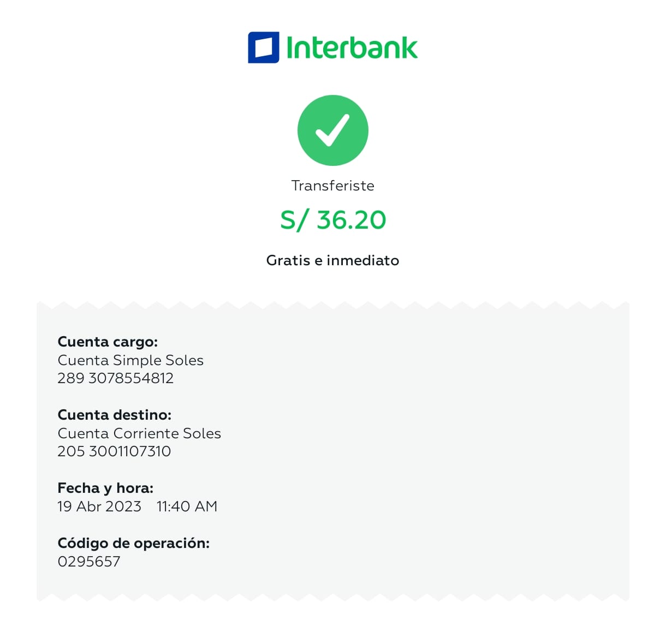Click the Código de operación heading

pos(133,543)
